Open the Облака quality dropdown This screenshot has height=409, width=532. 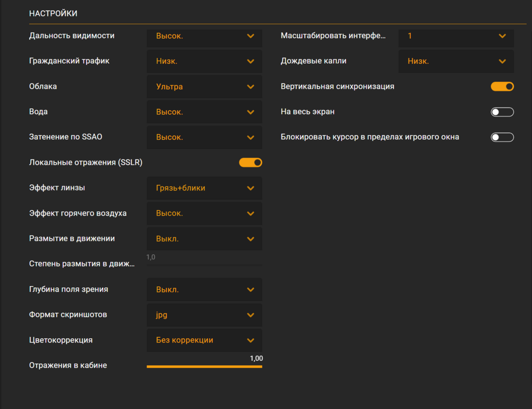(x=204, y=87)
